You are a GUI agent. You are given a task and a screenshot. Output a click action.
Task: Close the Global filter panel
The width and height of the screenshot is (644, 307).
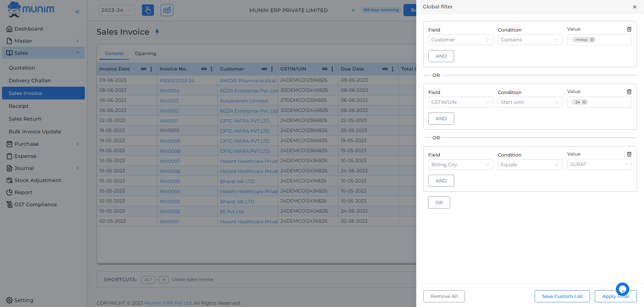[635, 7]
